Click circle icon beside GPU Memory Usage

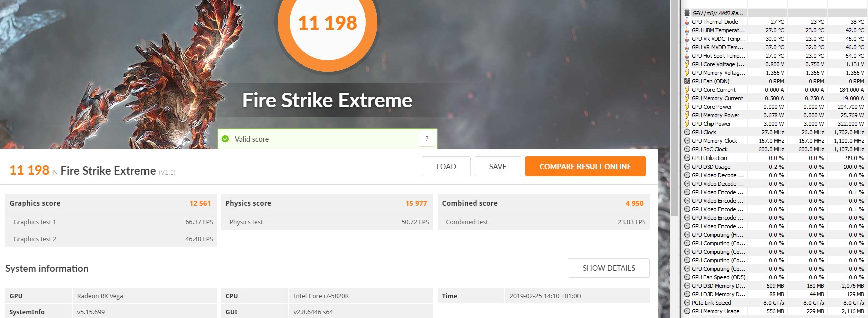(x=687, y=311)
